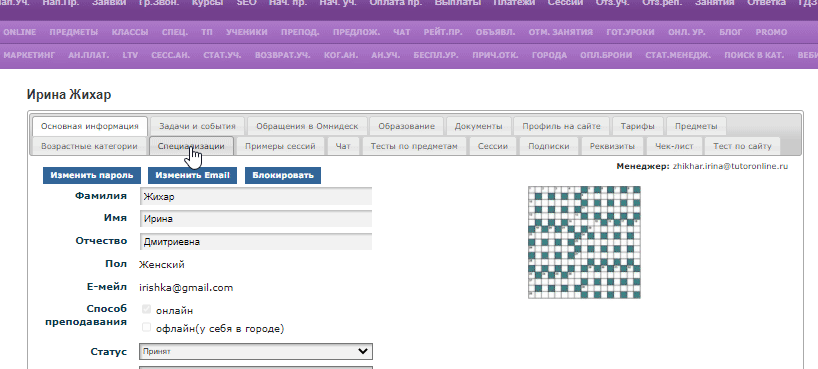
Task: Select СПЕЦ. in navigation
Action: (175, 32)
